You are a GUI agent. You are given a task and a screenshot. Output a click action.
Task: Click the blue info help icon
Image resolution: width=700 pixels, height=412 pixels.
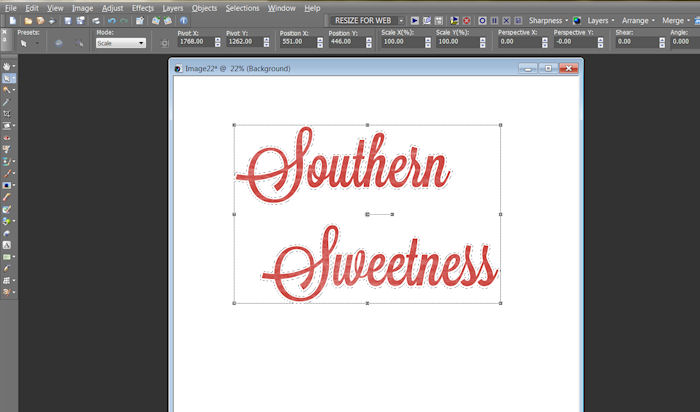184,20
